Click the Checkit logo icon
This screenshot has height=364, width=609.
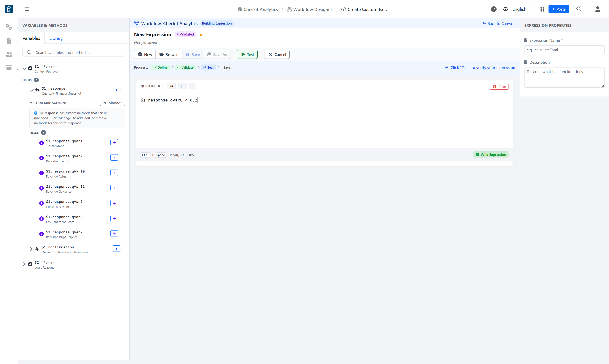coord(9,9)
